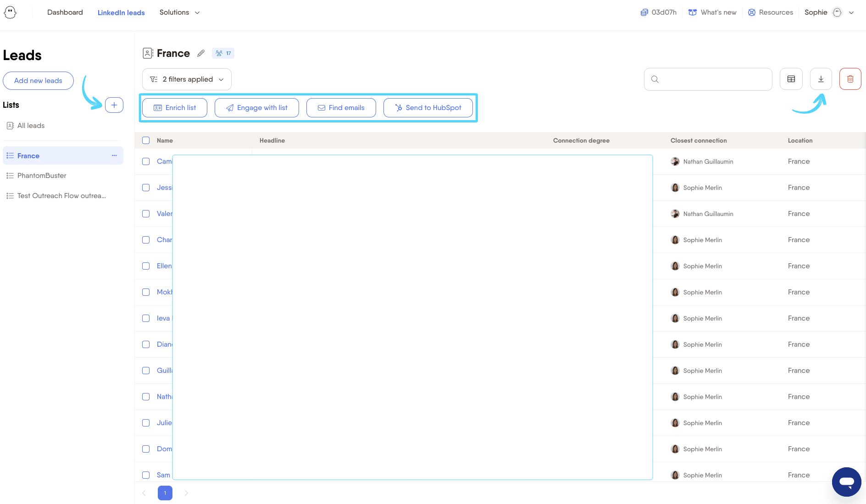
Task: Click the Add new leads button
Action: [38, 81]
